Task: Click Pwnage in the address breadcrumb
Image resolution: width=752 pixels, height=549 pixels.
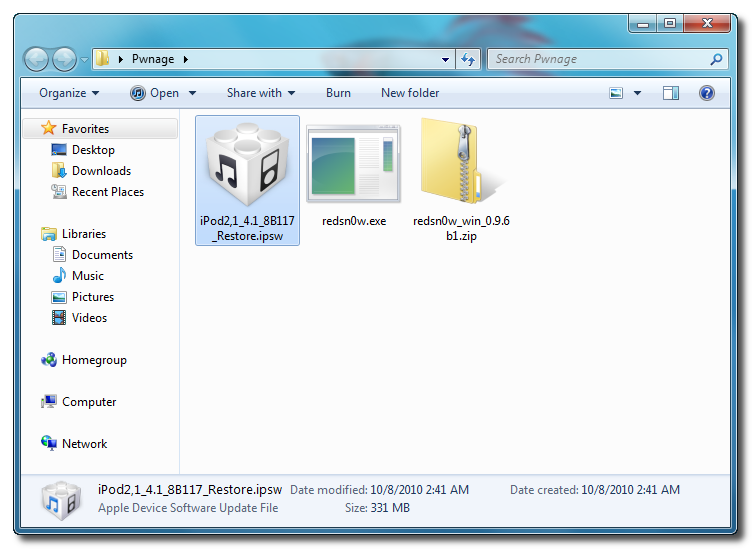Action: tap(153, 59)
